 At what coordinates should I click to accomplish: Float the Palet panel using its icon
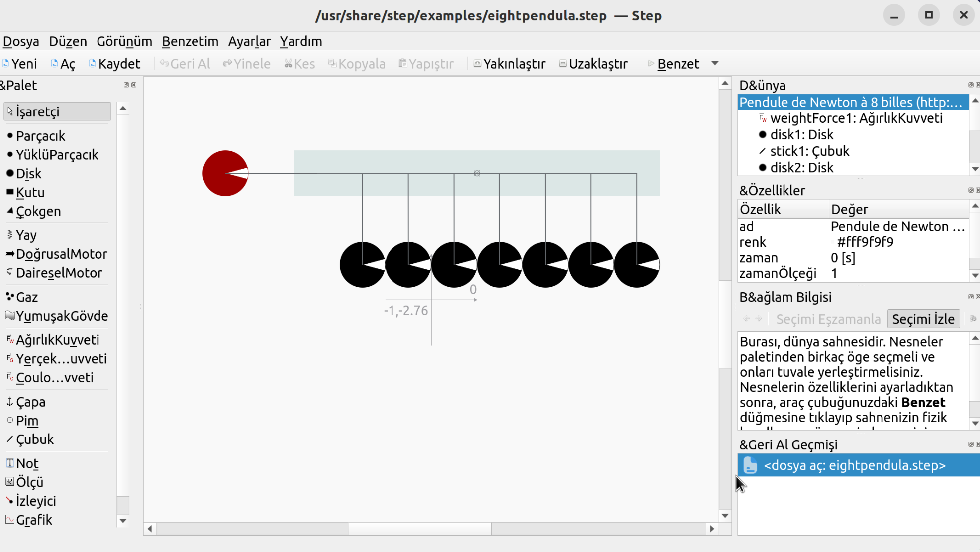pos(126,85)
